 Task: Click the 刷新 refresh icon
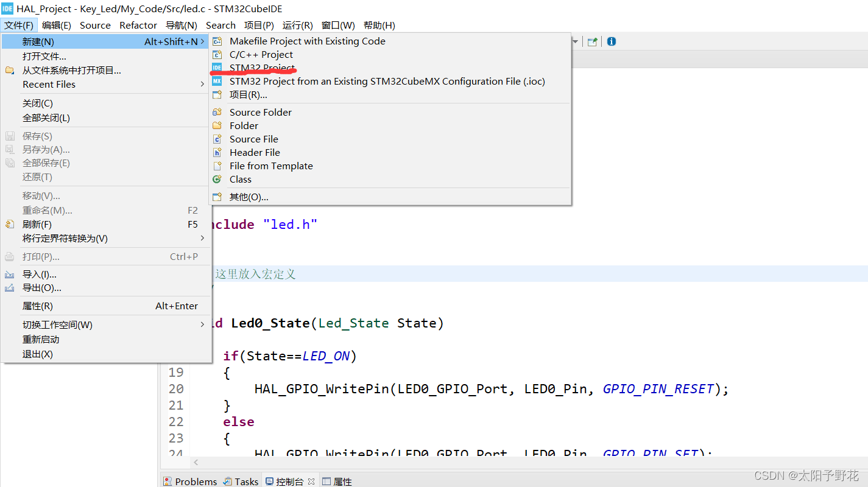click(10, 224)
